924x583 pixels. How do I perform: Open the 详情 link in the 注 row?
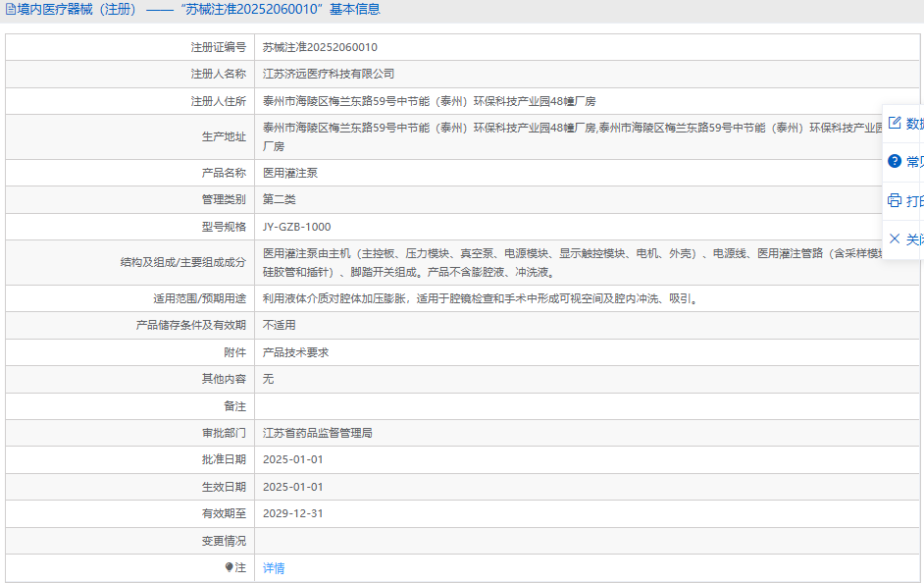tap(274, 568)
